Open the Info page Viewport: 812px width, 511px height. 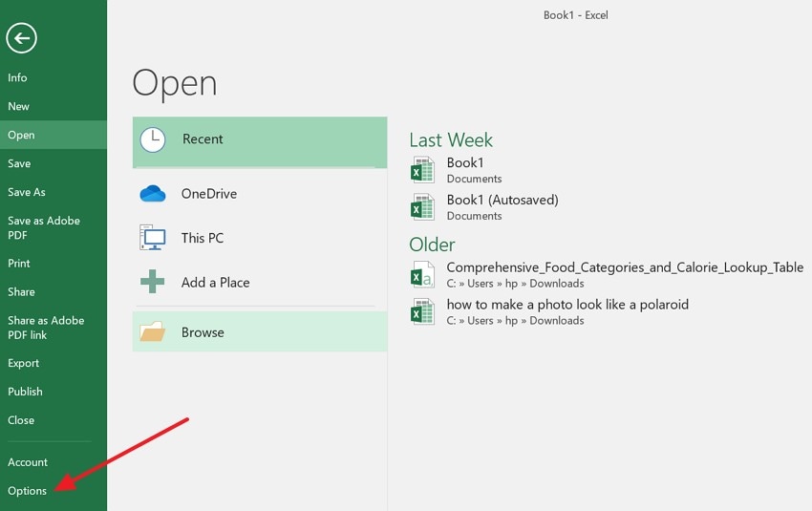[x=53, y=77]
